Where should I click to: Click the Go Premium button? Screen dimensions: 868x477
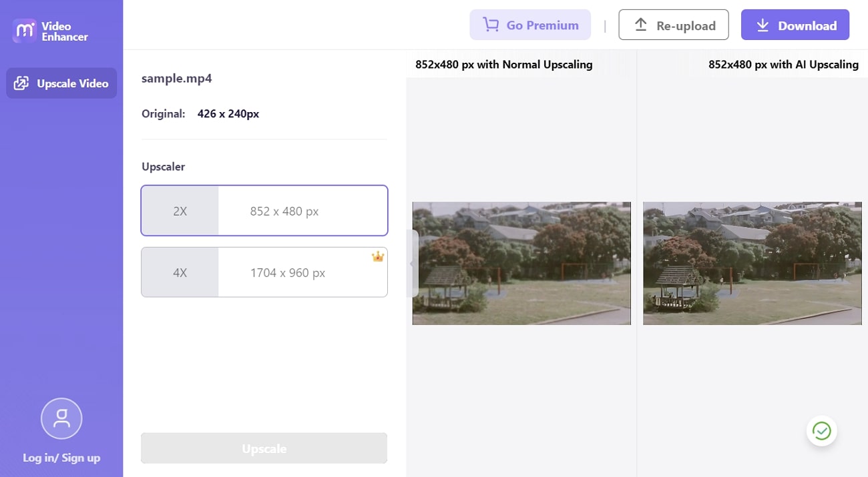[x=530, y=25]
